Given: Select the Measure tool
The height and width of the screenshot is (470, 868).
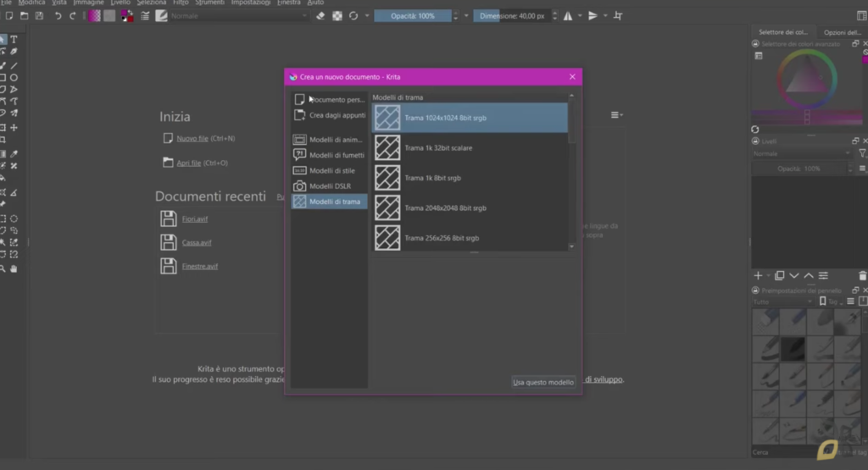Looking at the screenshot, I should point(14,192).
